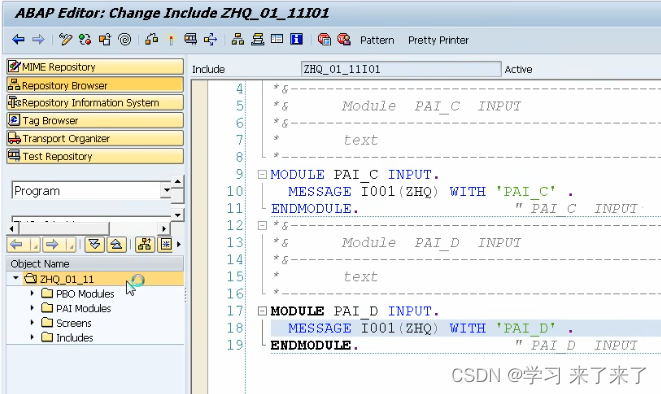Toggle Display/Change pencil icon
The image size is (661, 394).
(x=65, y=40)
